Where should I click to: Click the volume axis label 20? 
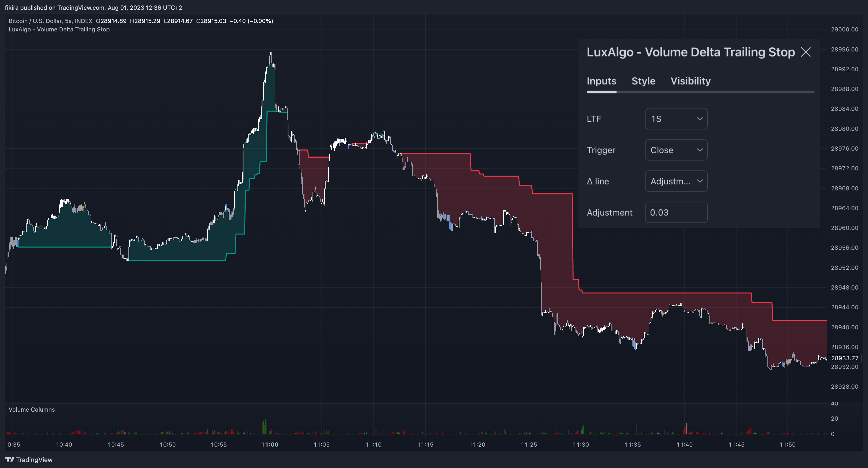point(834,418)
